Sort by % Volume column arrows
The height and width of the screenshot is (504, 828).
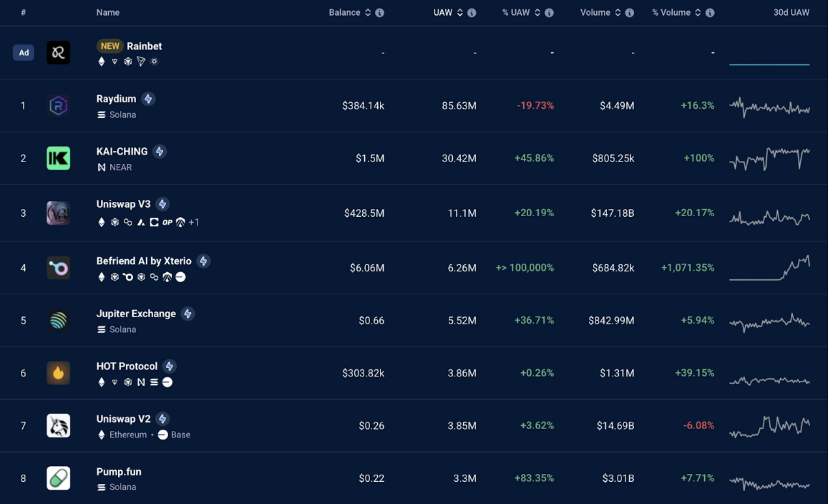[698, 13]
